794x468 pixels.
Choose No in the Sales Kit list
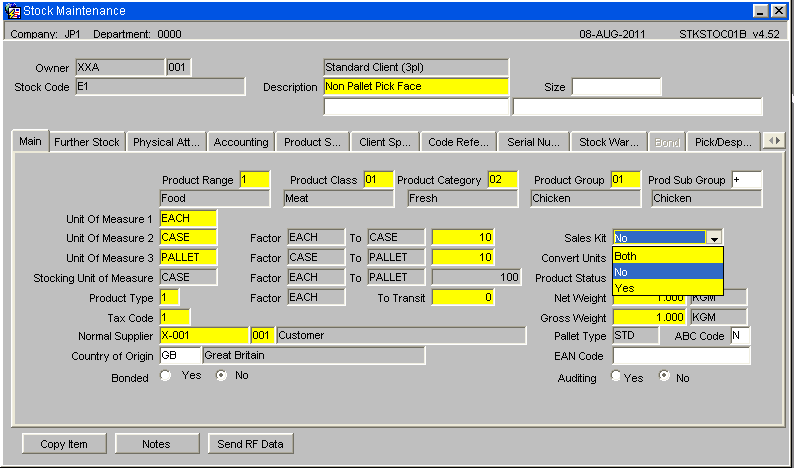click(667, 272)
